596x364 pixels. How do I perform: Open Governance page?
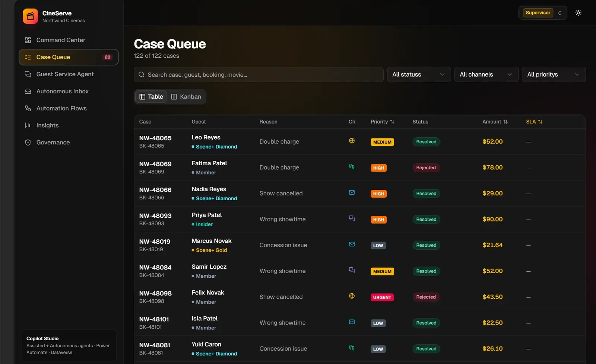point(69,143)
